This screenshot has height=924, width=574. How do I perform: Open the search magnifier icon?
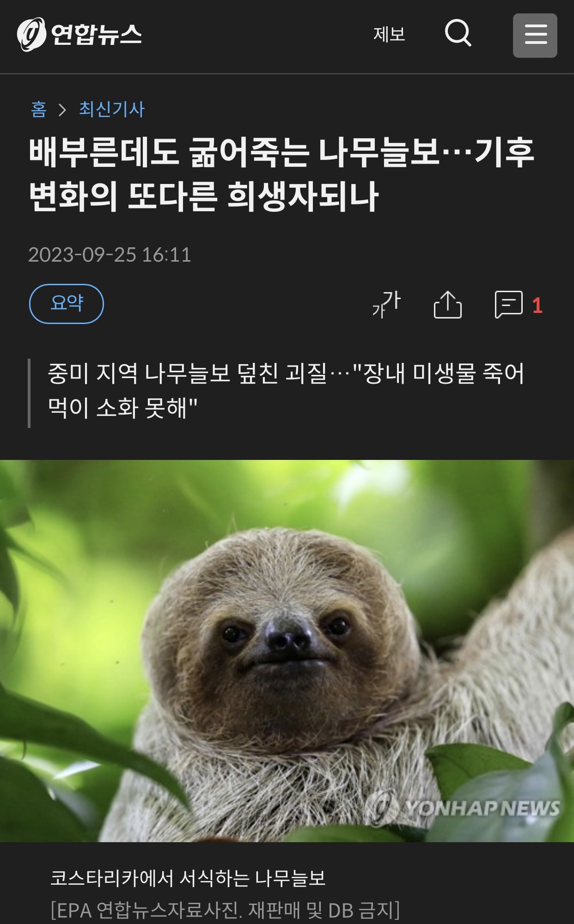click(458, 34)
